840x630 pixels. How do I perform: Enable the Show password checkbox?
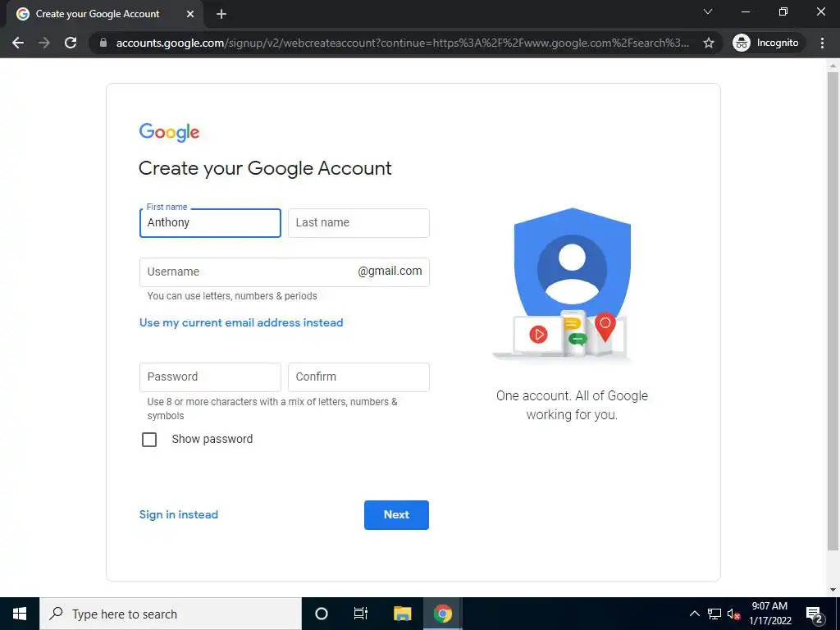point(149,440)
